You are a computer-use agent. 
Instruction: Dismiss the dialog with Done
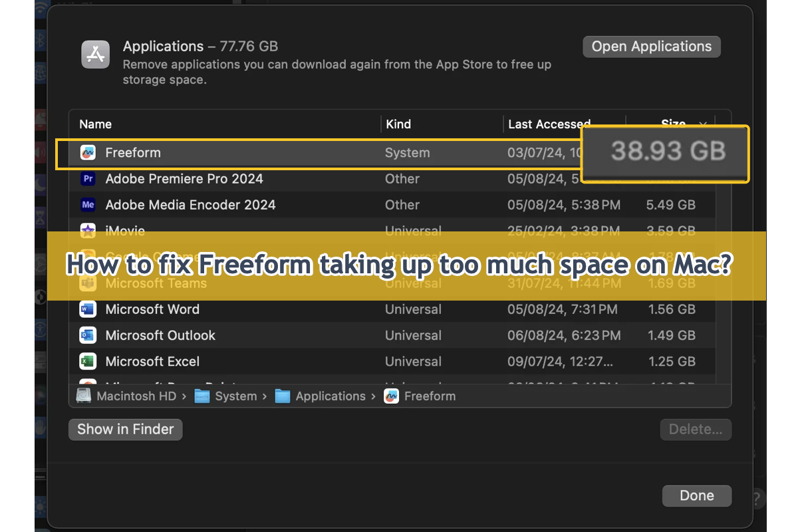point(696,495)
